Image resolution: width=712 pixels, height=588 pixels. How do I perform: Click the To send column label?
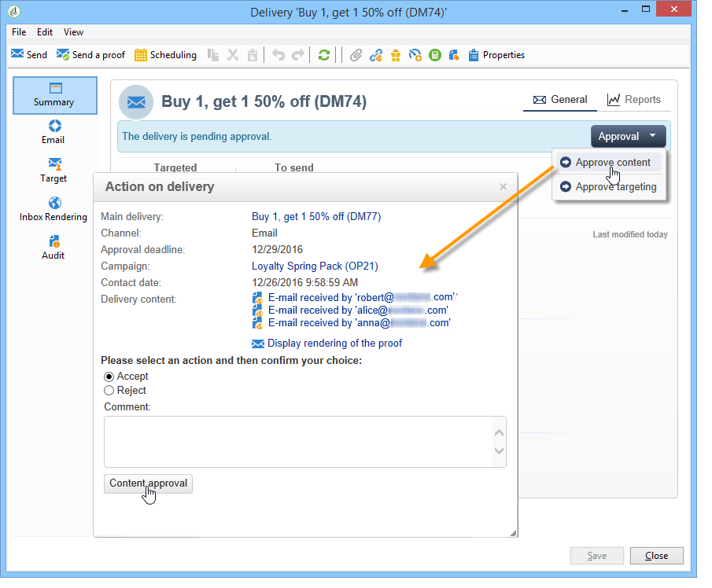294,168
